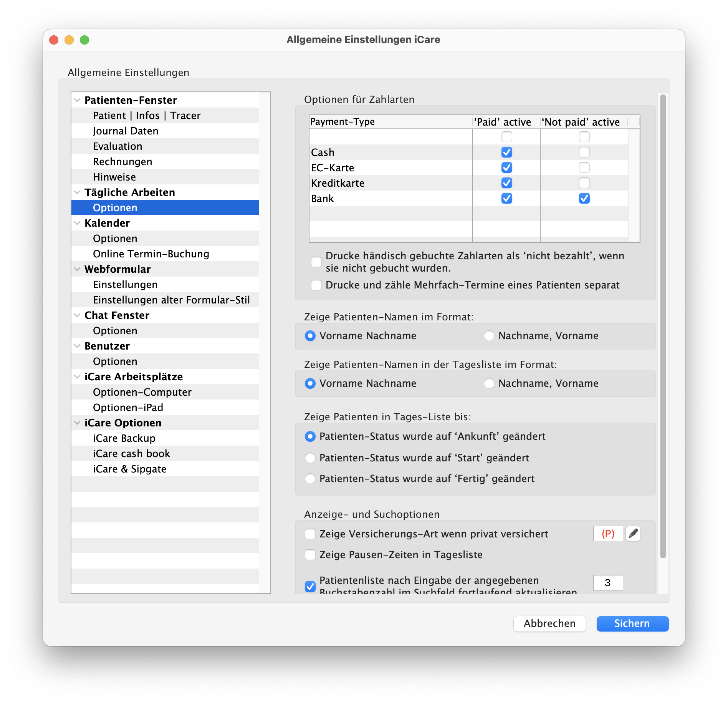The width and height of the screenshot is (728, 703).
Task: Click the red close window button
Action: click(54, 40)
